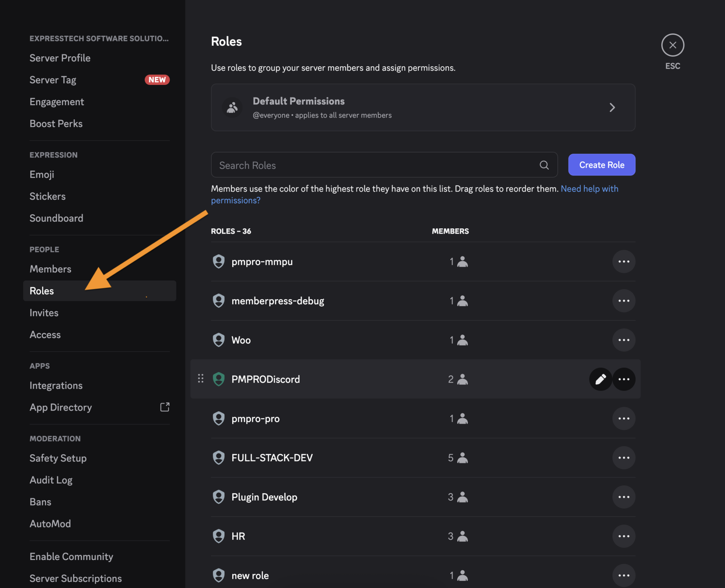The width and height of the screenshot is (725, 588).
Task: Open more options for the Woo role
Action: pos(624,339)
